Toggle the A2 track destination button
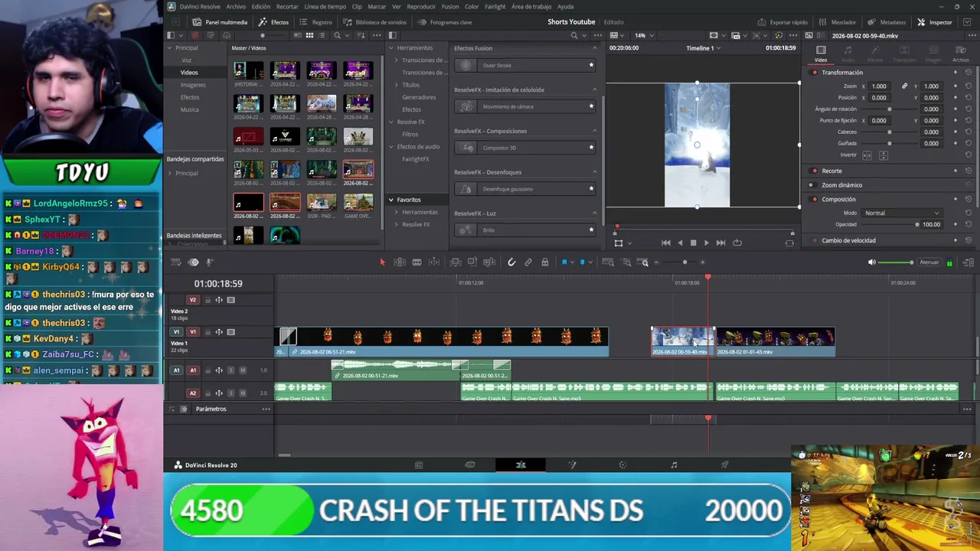Image resolution: width=980 pixels, height=551 pixels. click(193, 393)
